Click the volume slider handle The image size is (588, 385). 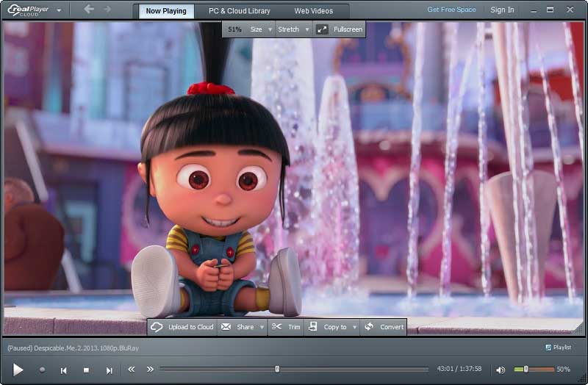[x=526, y=370]
